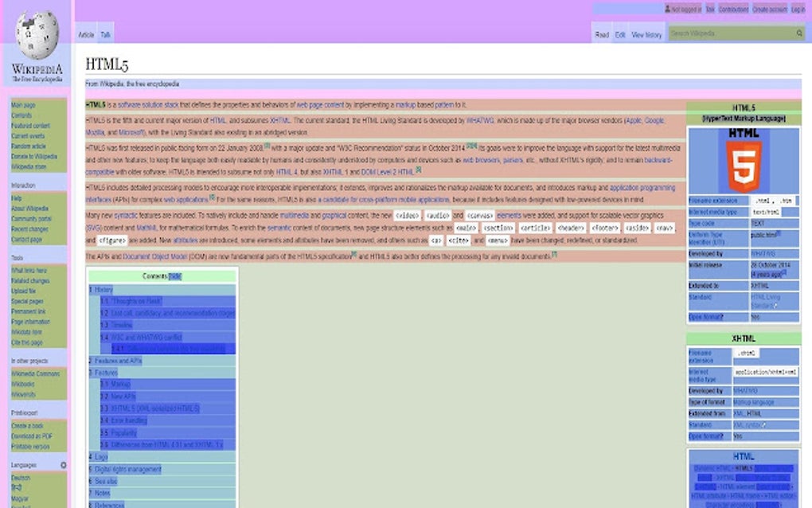Open language settings via the gear icon

tap(63, 464)
